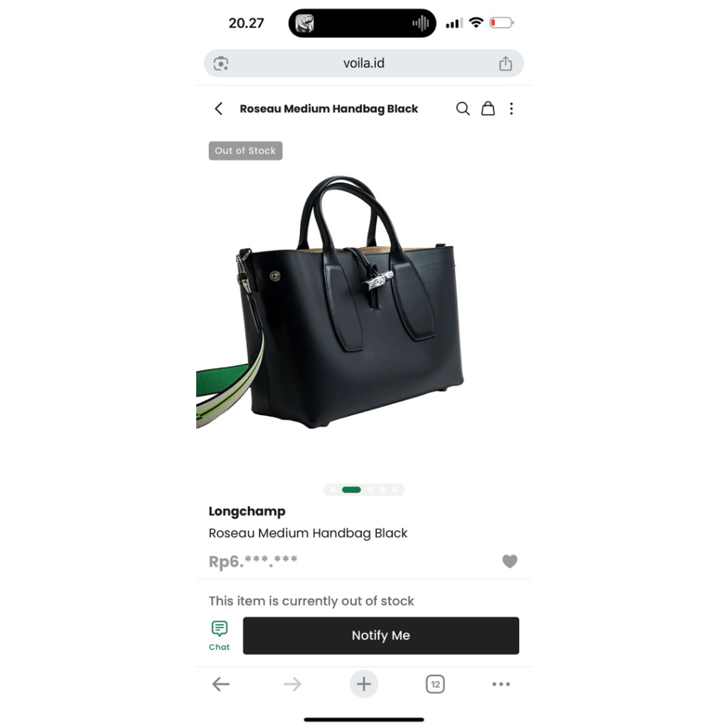Tap the back chevron beside product title
The height and width of the screenshot is (728, 728).
point(219,109)
